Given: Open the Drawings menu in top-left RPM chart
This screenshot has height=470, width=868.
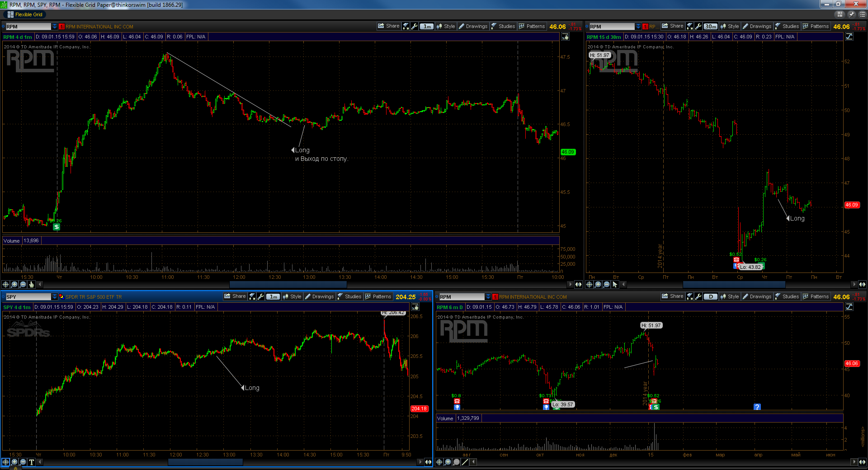Looking at the screenshot, I should tap(473, 26).
